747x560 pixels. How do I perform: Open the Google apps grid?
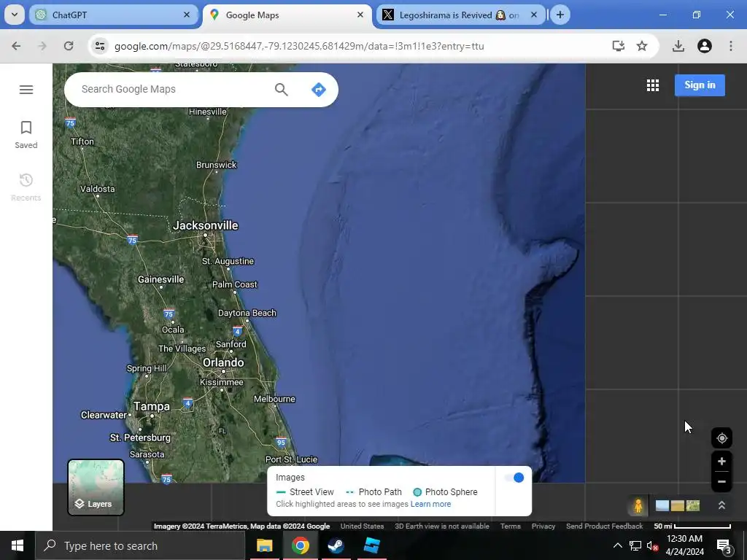(653, 85)
